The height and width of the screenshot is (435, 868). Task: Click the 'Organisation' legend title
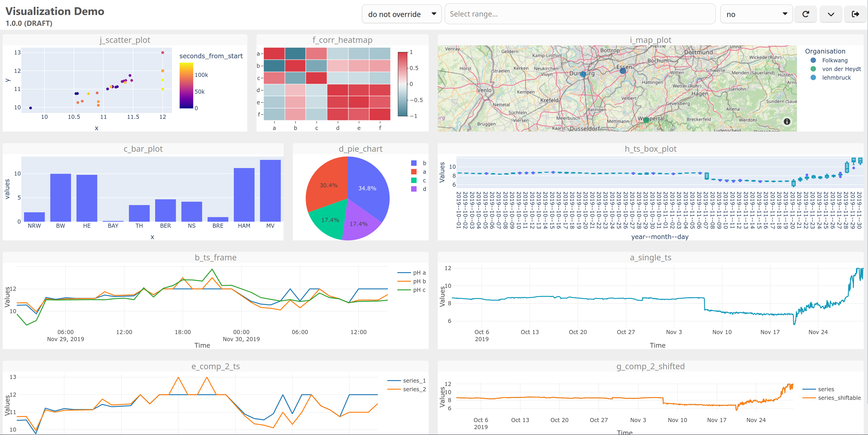coord(825,51)
